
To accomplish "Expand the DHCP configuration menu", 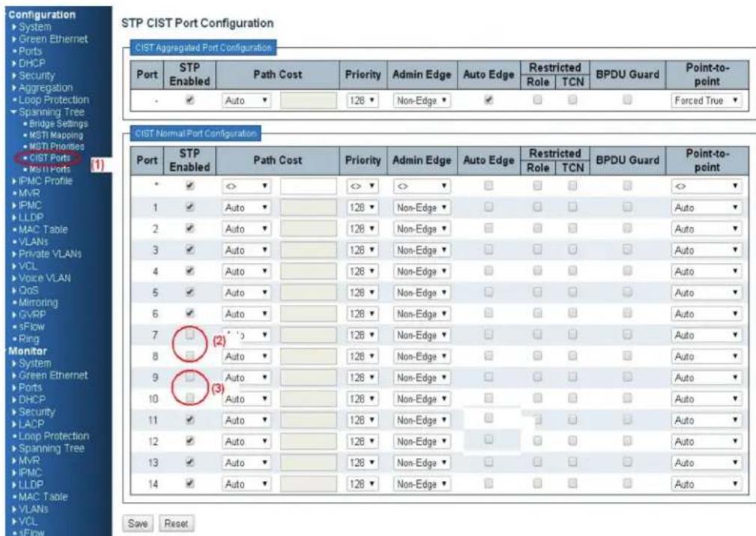I will tap(31, 63).
